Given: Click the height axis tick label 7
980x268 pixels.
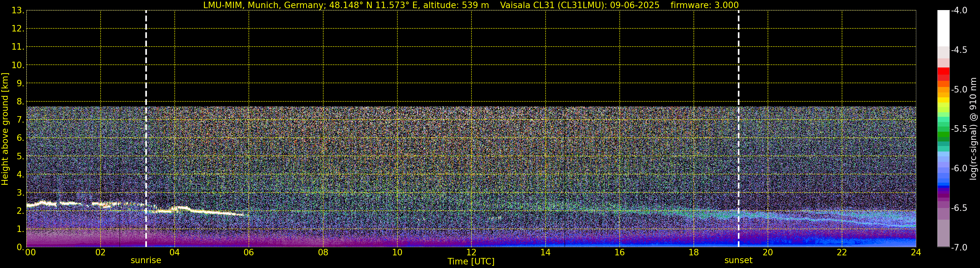Looking at the screenshot, I should (20, 120).
